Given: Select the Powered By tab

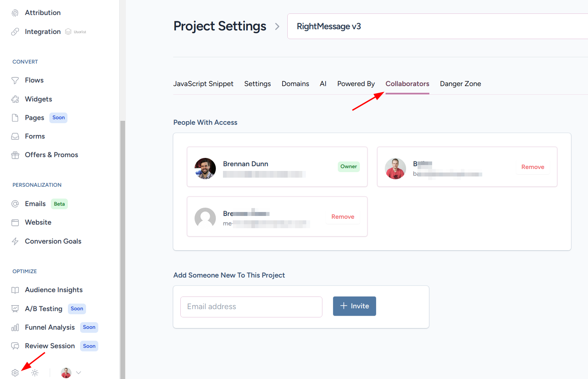Looking at the screenshot, I should pyautogui.click(x=356, y=84).
